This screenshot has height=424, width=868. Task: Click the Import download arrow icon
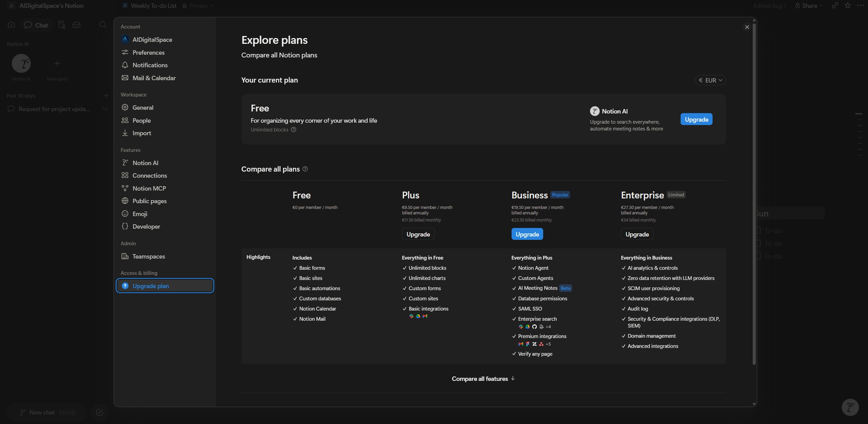(x=125, y=133)
